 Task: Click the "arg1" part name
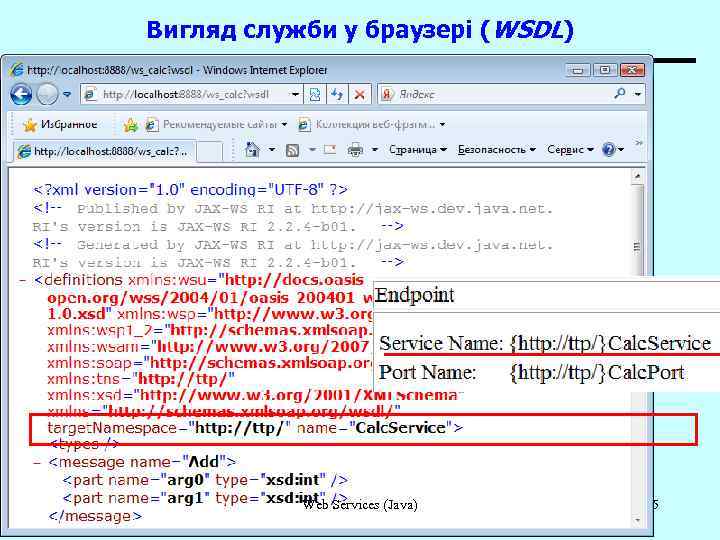[185, 498]
